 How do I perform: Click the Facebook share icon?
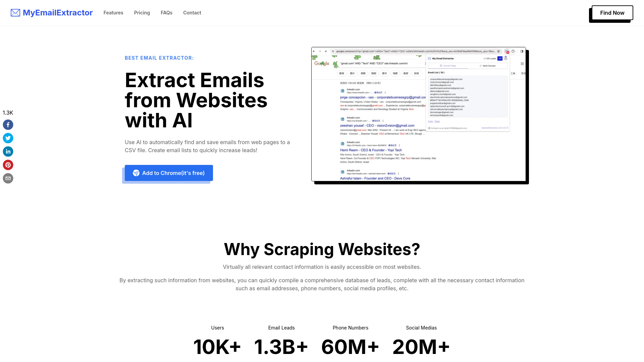(x=8, y=124)
